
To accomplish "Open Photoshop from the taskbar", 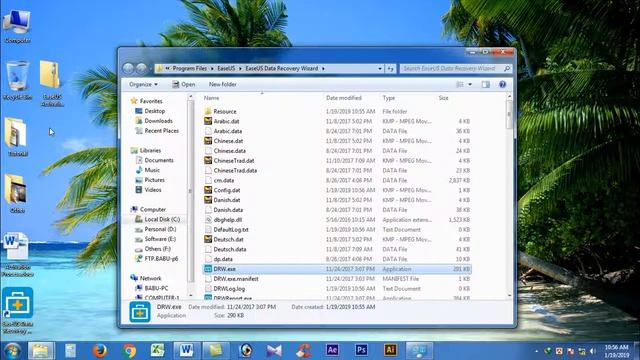I will [x=361, y=350].
